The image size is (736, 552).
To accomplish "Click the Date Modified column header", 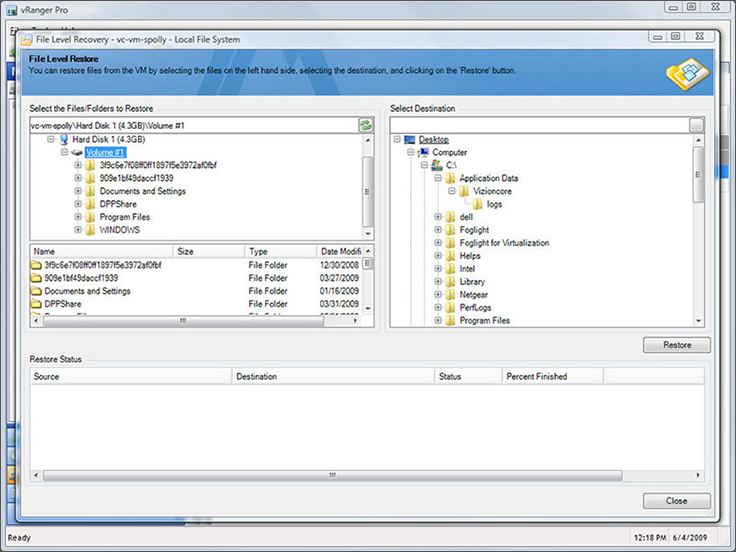I will [340, 252].
